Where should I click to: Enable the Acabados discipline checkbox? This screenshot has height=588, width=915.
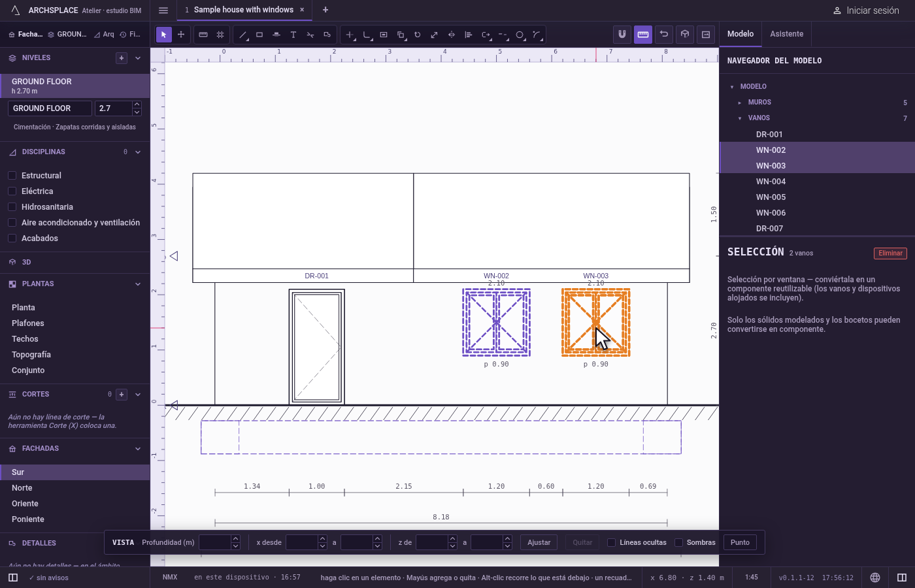[x=12, y=238]
